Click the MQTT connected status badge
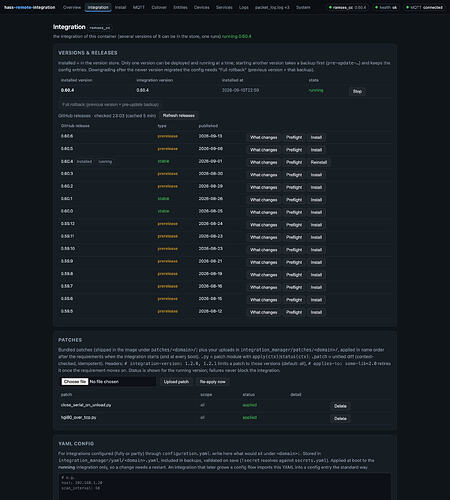 click(x=424, y=7)
